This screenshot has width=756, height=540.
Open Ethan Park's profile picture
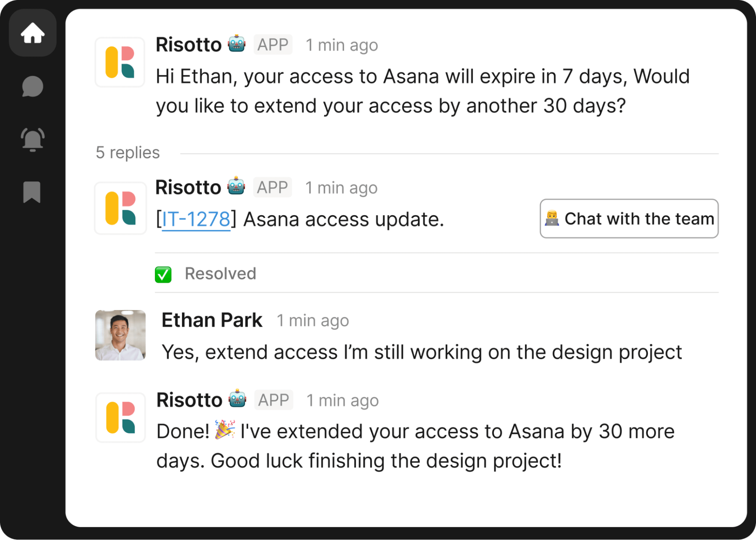120,335
